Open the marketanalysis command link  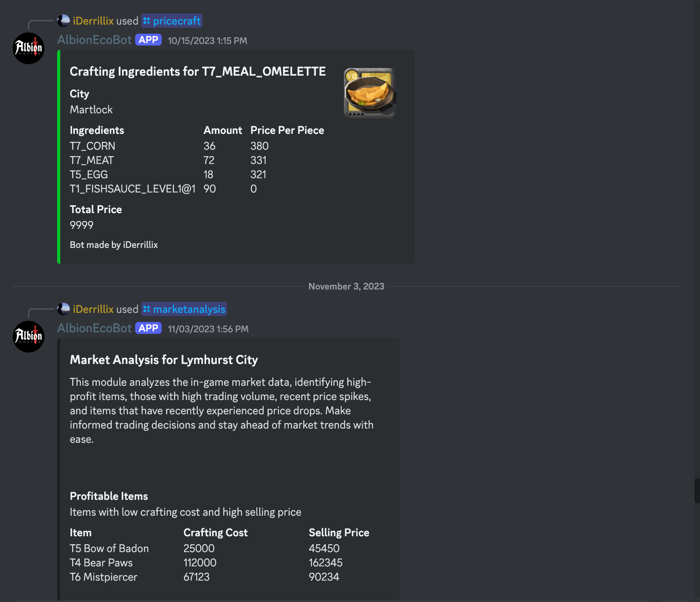(x=189, y=309)
